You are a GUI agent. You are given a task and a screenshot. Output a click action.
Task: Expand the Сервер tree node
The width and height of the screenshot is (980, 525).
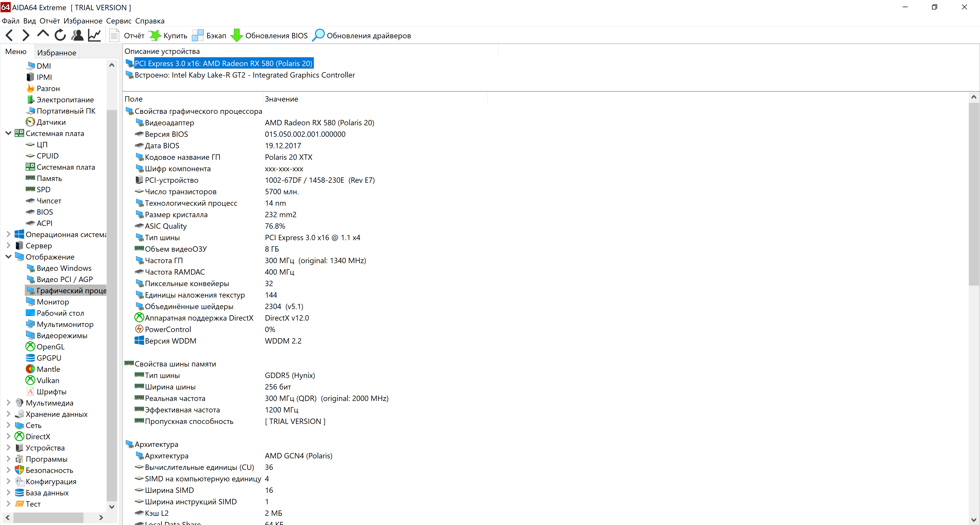pos(8,245)
